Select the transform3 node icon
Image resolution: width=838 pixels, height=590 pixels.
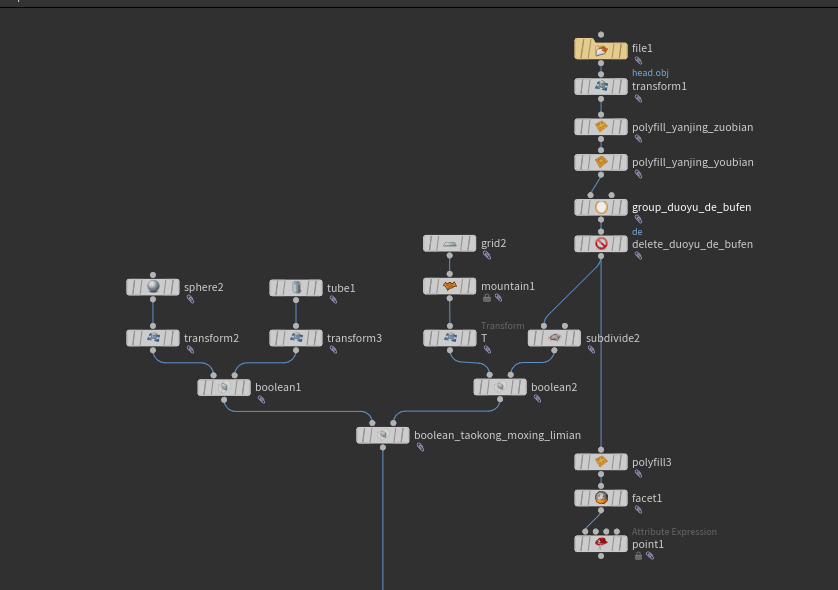tap(296, 338)
